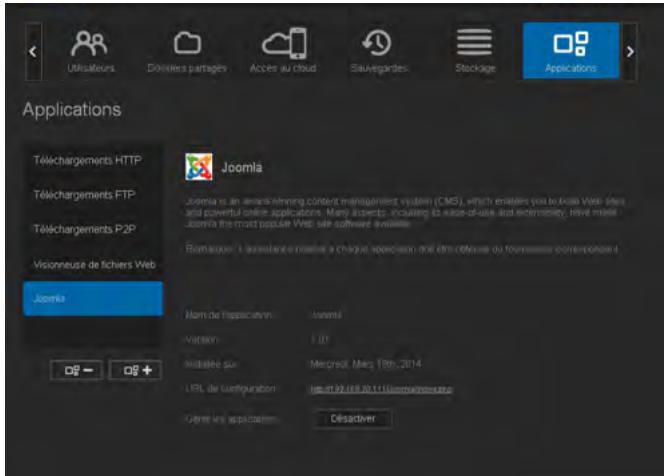667x476 pixels.
Task: Select Visionneuse de fichiers Web
Action: click(x=93, y=264)
